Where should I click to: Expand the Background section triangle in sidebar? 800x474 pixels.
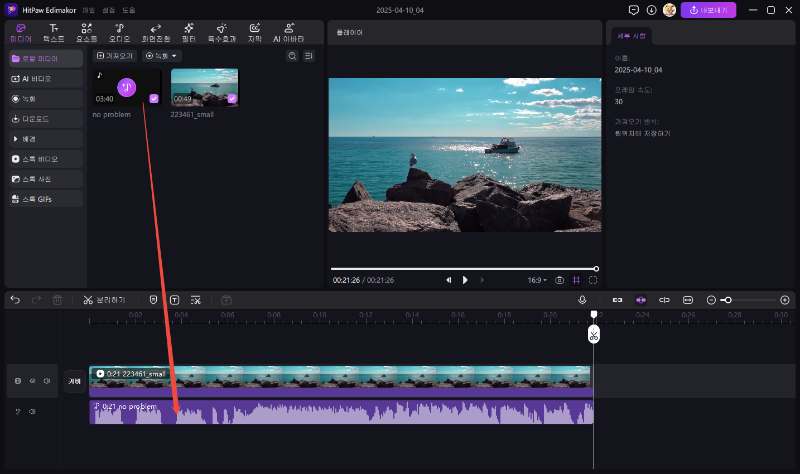click(x=15, y=139)
